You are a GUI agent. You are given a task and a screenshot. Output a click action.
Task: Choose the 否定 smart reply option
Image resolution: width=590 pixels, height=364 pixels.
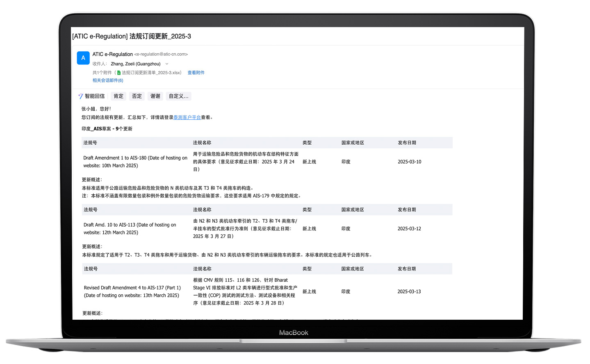[x=137, y=96]
